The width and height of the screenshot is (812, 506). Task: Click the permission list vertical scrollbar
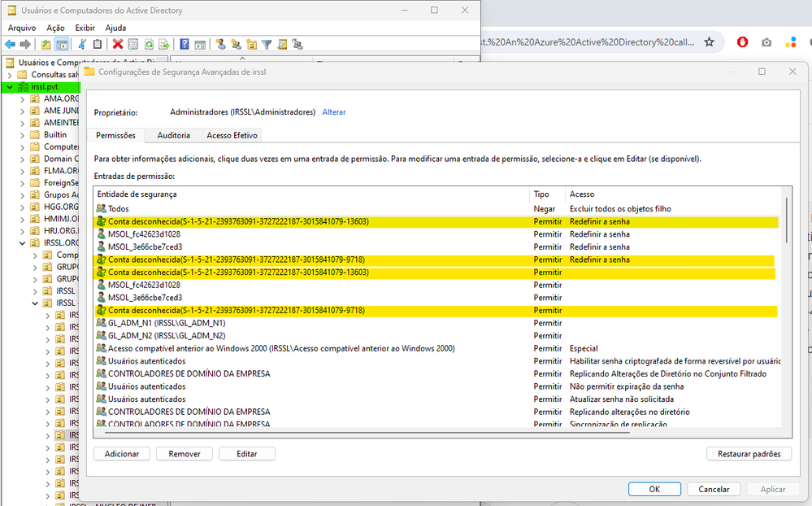point(787,220)
